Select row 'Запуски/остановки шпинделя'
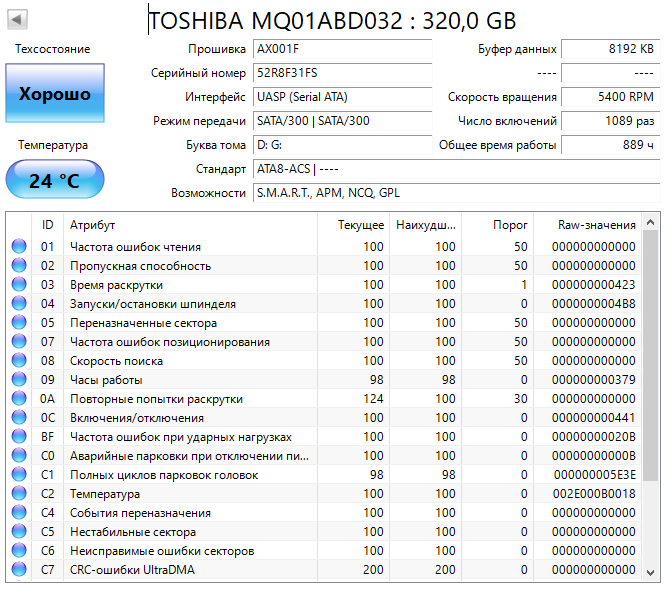The height and width of the screenshot is (591, 668). 324,304
